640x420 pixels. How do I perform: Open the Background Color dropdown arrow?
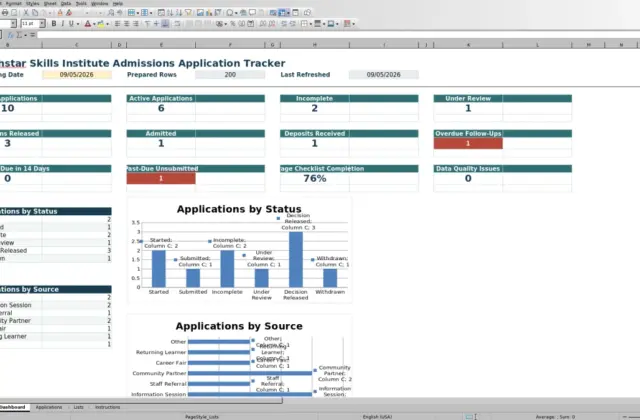tap(107, 24)
